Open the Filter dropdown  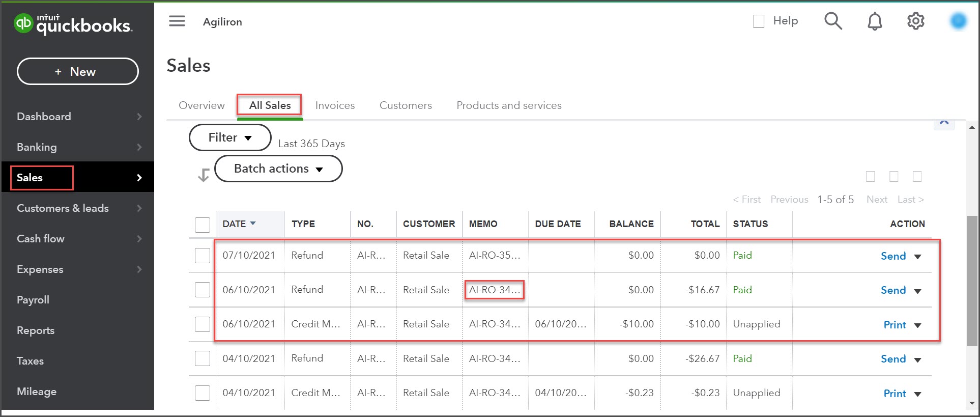coord(230,137)
